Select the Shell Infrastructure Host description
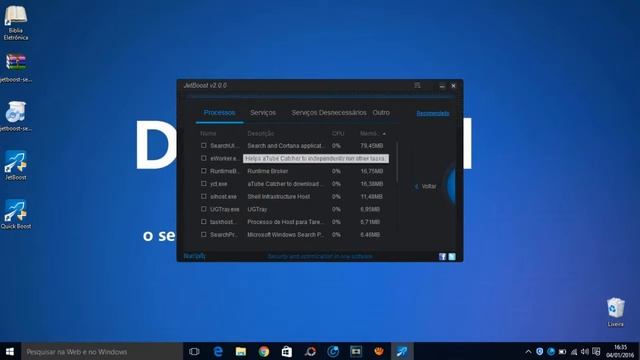 (278, 196)
